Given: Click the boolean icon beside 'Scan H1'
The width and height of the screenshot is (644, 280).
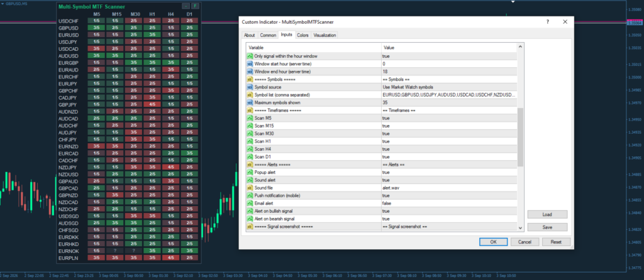Looking at the screenshot, I should (x=250, y=141).
